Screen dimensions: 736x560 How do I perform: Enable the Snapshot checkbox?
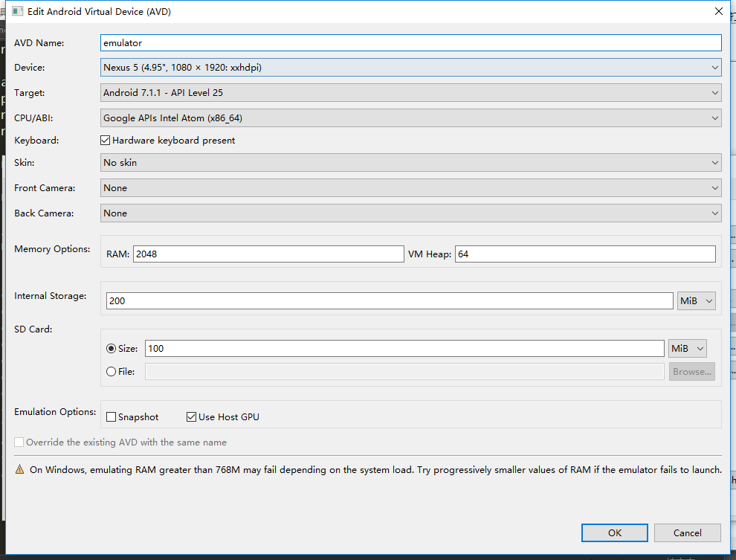pyautogui.click(x=112, y=417)
